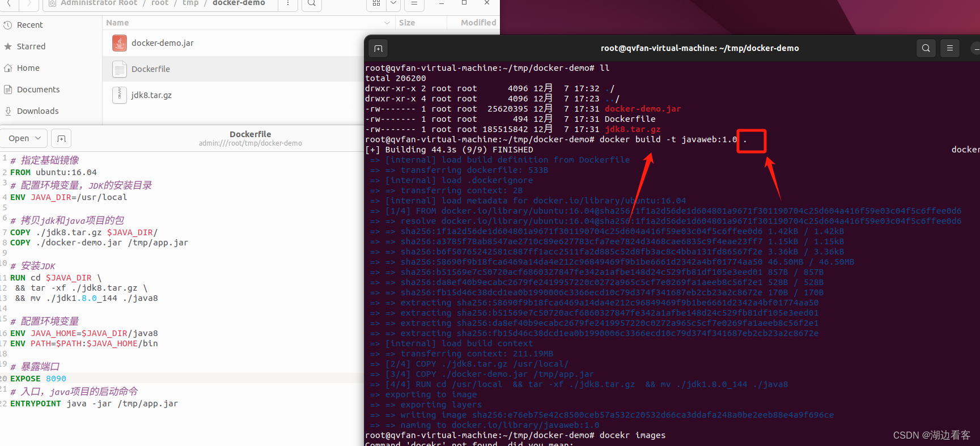The height and width of the screenshot is (446, 980).
Task: Open the Files main hamburger menu
Action: coord(414,3)
